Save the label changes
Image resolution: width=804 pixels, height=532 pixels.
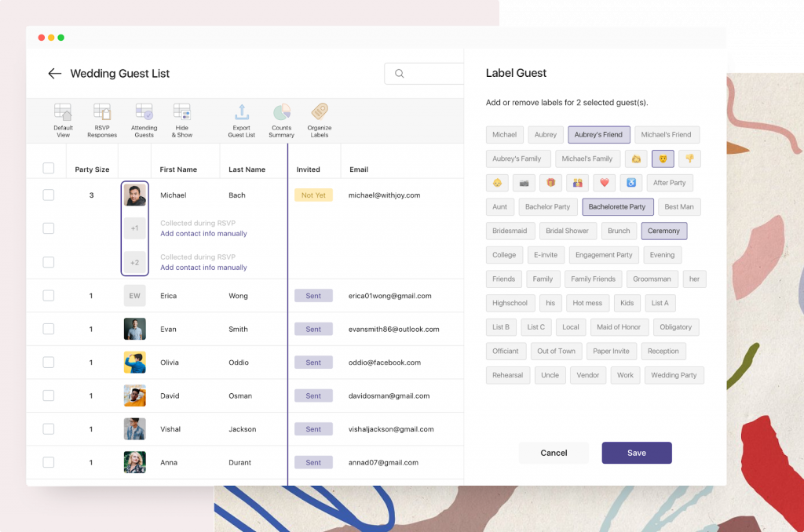pyautogui.click(x=636, y=453)
